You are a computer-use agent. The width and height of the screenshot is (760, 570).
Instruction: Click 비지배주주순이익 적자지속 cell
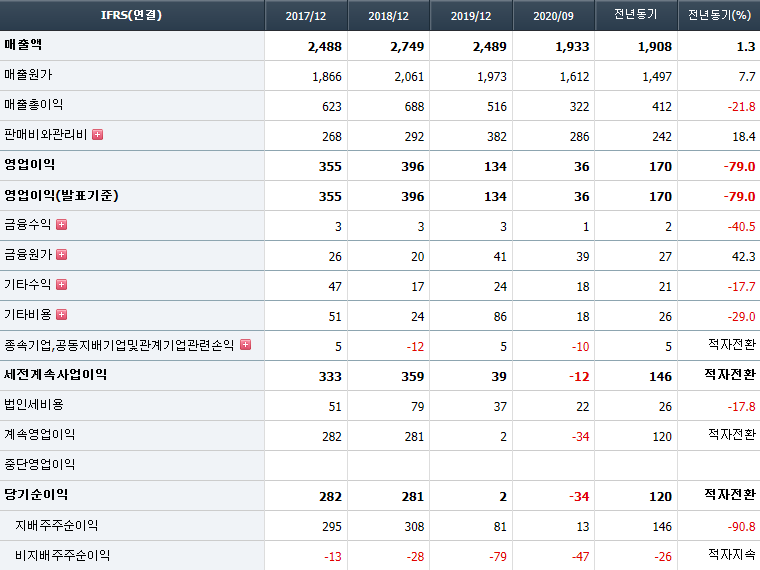click(x=732, y=554)
